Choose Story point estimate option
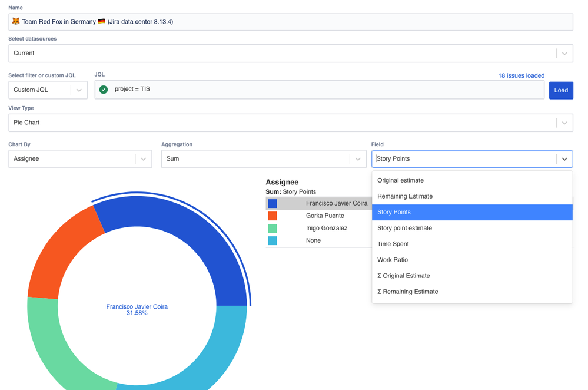Screen dimensions: 588x390 (472, 228)
